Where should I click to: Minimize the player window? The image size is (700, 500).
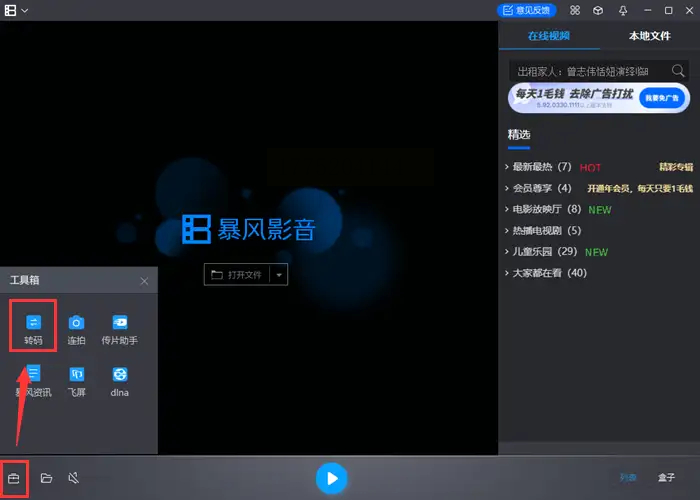pos(648,10)
